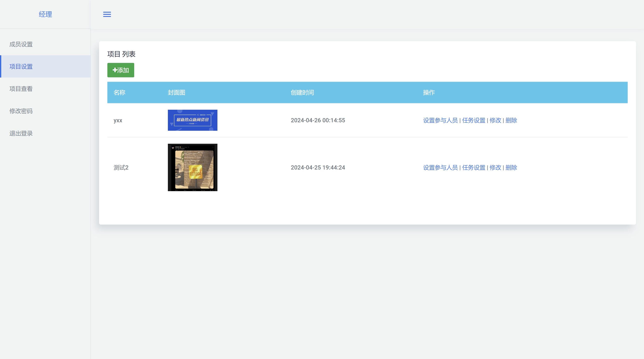The width and height of the screenshot is (644, 359).
Task: Click project name yxx
Action: click(118, 121)
